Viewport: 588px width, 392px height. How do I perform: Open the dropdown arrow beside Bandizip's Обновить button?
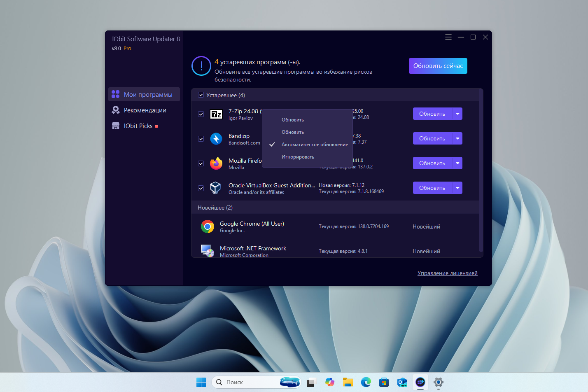(457, 138)
